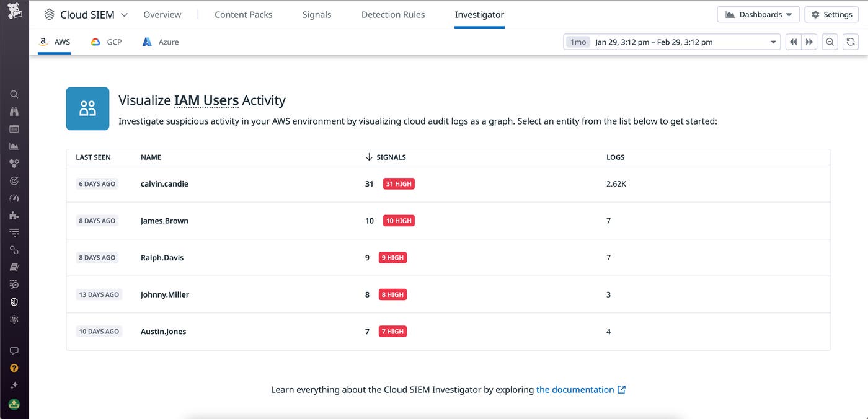
Task: Open the dashboards area-chart icon in the sidebar
Action: point(14,146)
